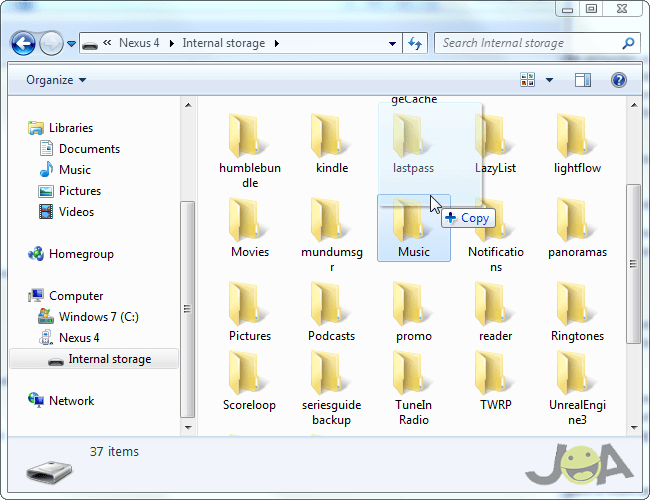Screen dimensions: 650x500
Task: Click the magnifier search icon
Action: [x=628, y=43]
